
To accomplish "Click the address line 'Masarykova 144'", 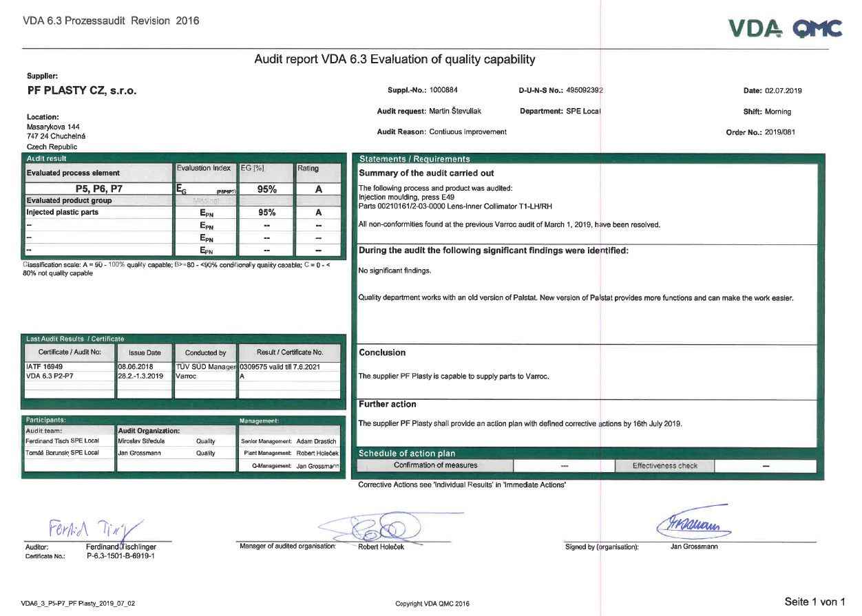I will coord(53,127).
